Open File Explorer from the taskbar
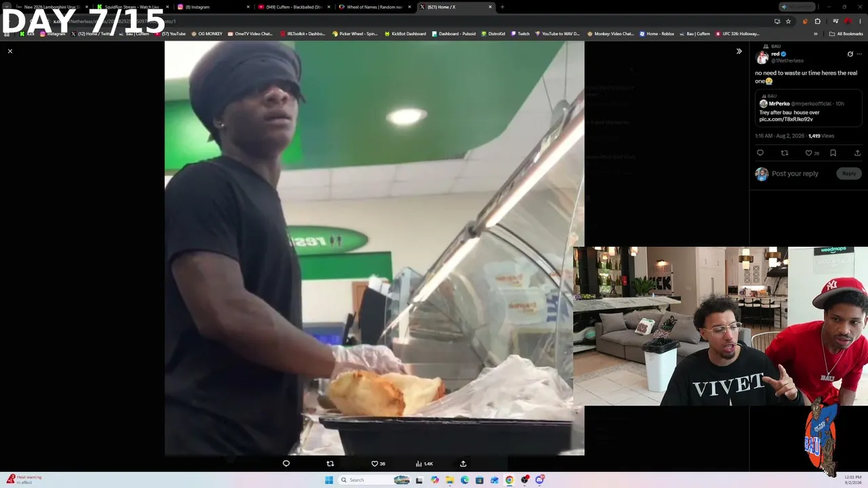Image resolution: width=868 pixels, height=488 pixels. [450, 480]
